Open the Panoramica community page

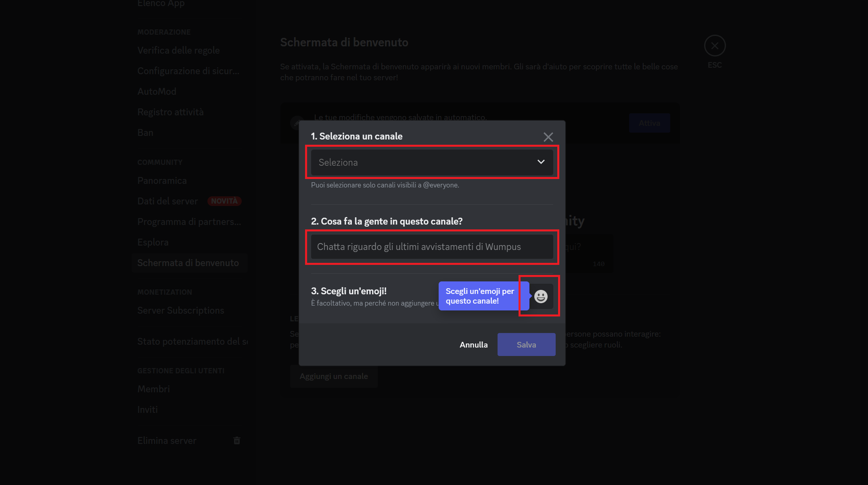point(162,181)
